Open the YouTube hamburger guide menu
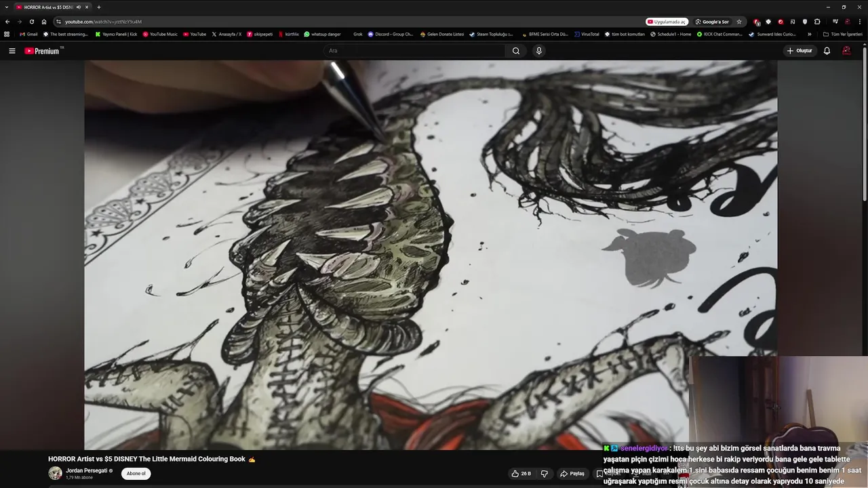This screenshot has height=488, width=868. tap(12, 51)
